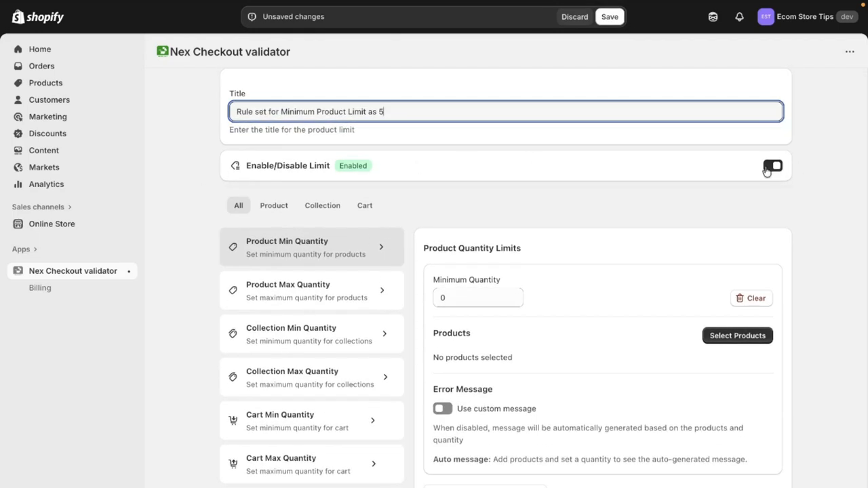Click the 'Error Message' heading
868x488 pixels.
pyautogui.click(x=463, y=389)
